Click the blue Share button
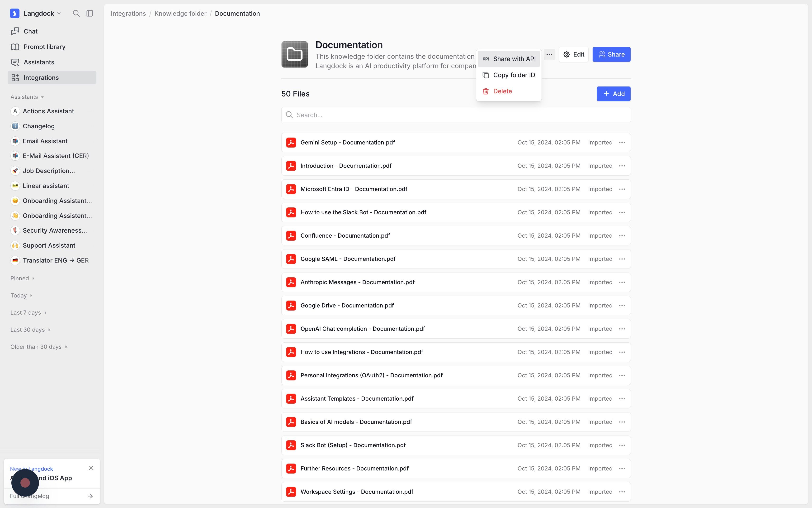Viewport: 812px width, 508px height. 611,54
